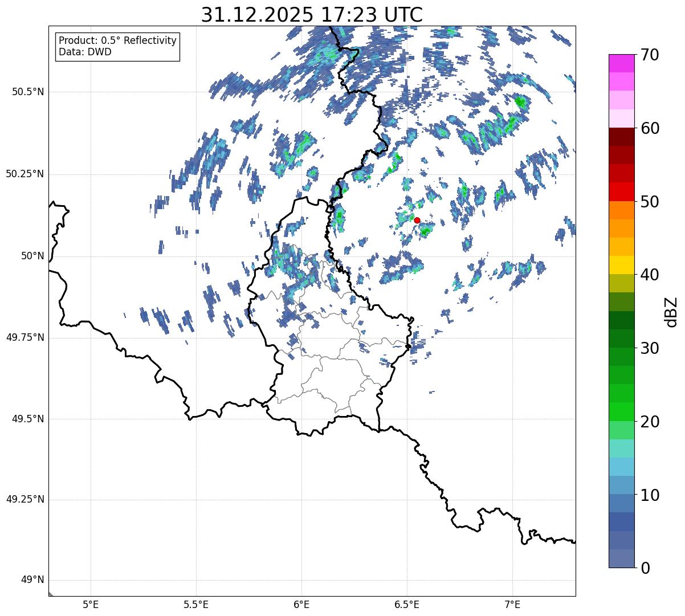Screen dimensions: 685x616
Task: Click the '5.5°E' longitude label
Action: coord(196,605)
